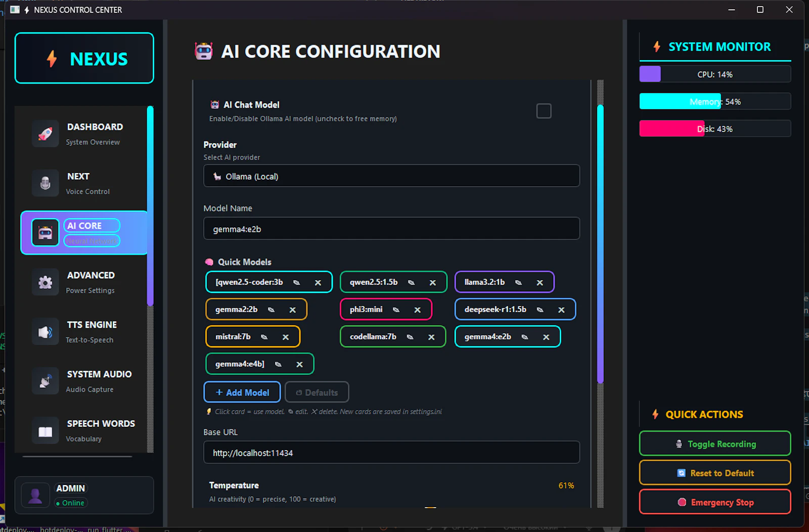Click the Defaults button
Image resolution: width=809 pixels, height=532 pixels.
point(317,392)
